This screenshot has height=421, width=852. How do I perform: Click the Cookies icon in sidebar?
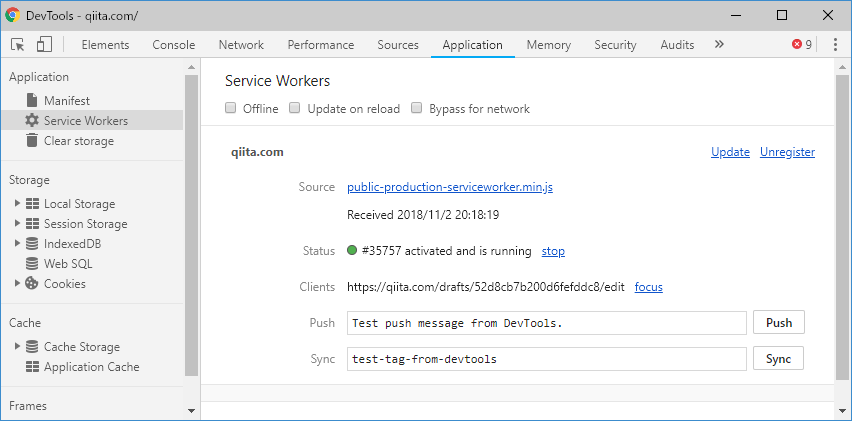(x=32, y=284)
